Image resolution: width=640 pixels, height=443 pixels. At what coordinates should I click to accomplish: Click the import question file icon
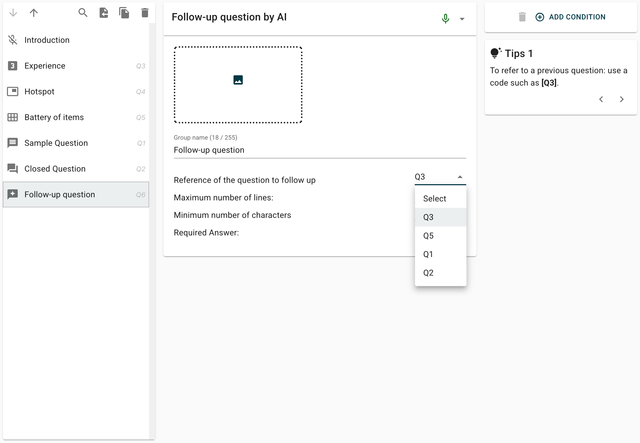pyautogui.click(x=104, y=13)
